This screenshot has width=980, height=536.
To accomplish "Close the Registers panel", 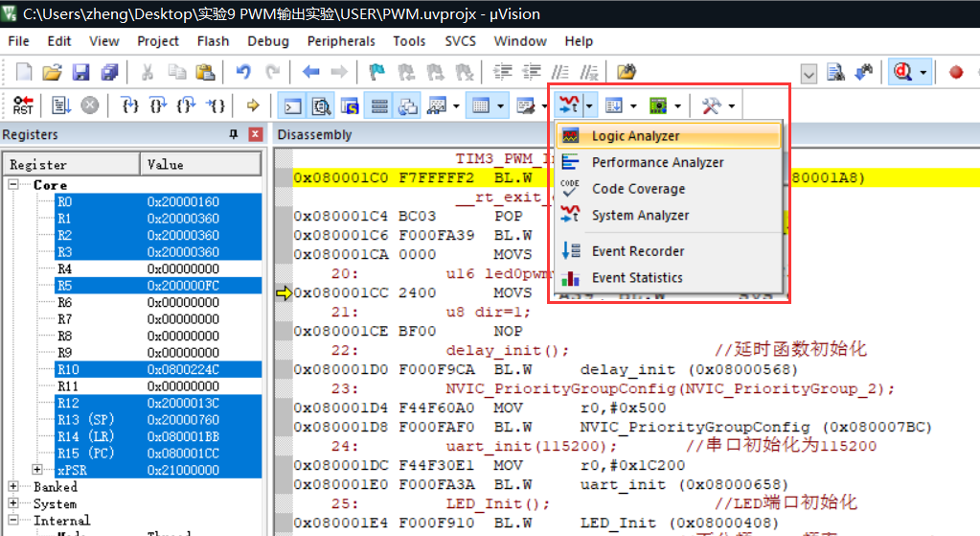I will [255, 134].
